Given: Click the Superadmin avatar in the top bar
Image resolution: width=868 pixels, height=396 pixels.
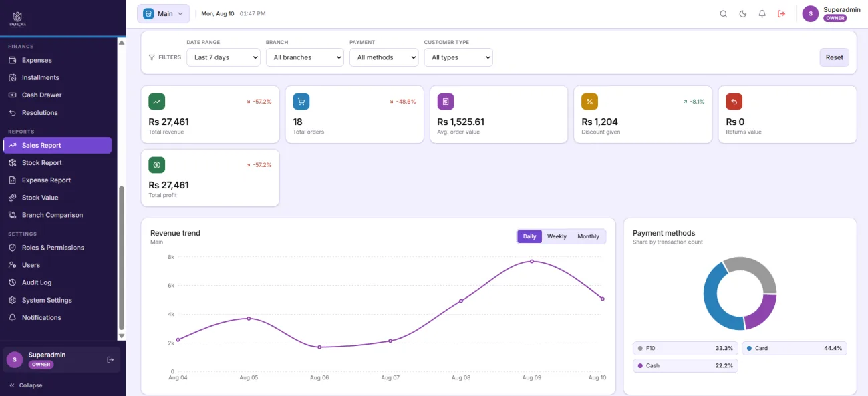Looking at the screenshot, I should (x=811, y=14).
